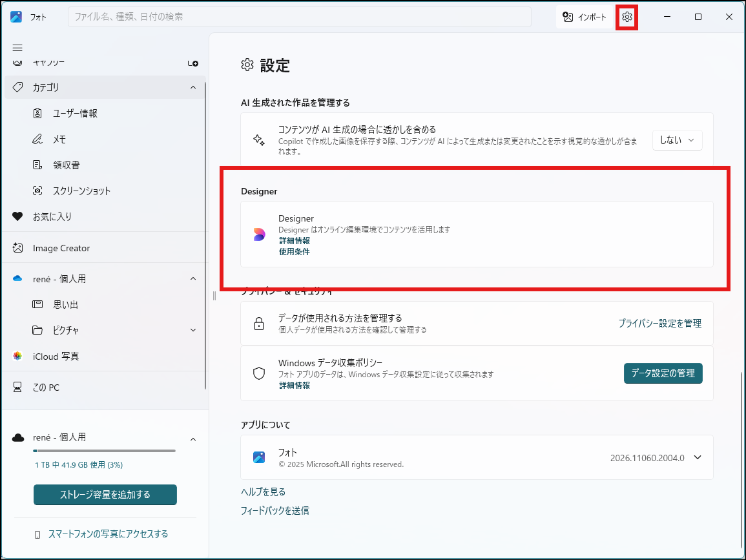Click the Image Creator icon
The height and width of the screenshot is (560, 746).
(17, 248)
